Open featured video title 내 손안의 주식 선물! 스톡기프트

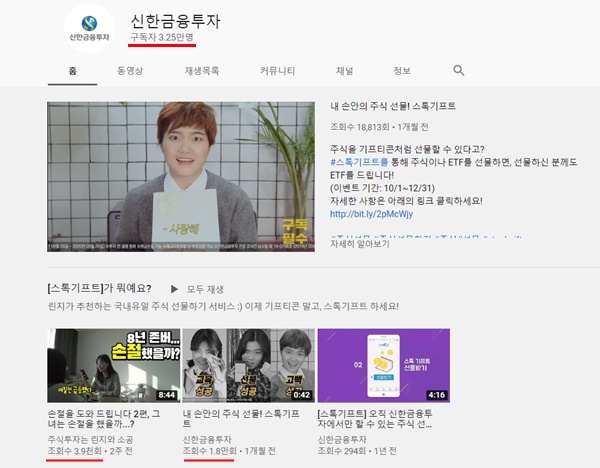393,106
